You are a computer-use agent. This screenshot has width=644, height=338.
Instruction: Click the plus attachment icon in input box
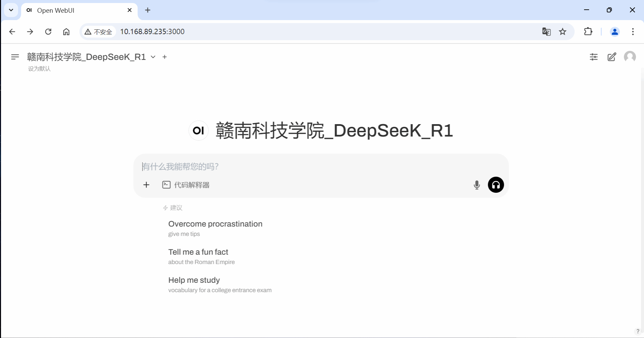coord(146,185)
